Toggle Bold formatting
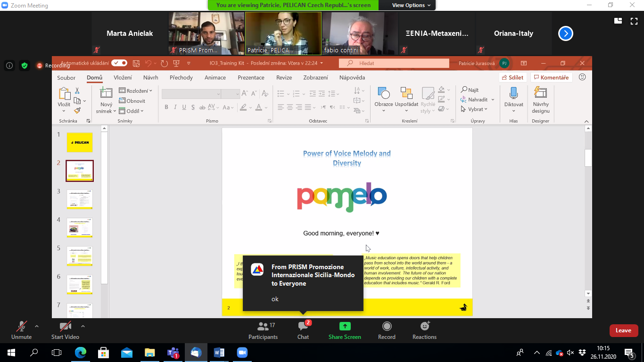Screen dimensions: 644x362 pos(166,107)
